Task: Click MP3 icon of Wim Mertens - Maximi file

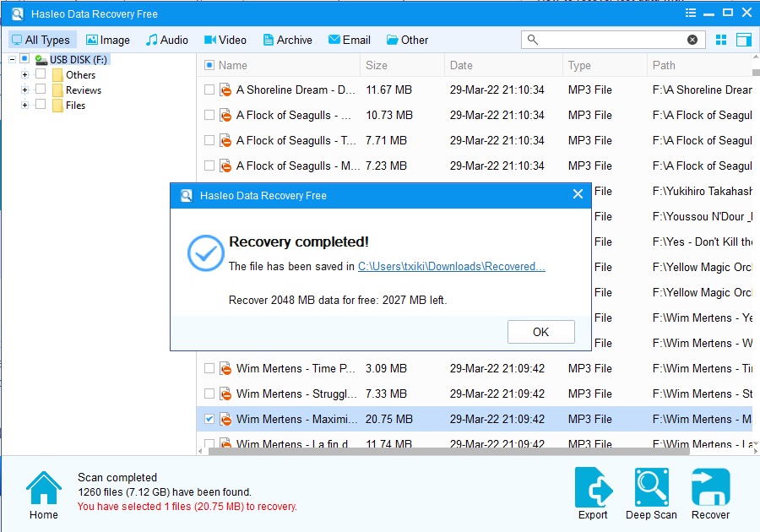Action: pyautogui.click(x=225, y=419)
